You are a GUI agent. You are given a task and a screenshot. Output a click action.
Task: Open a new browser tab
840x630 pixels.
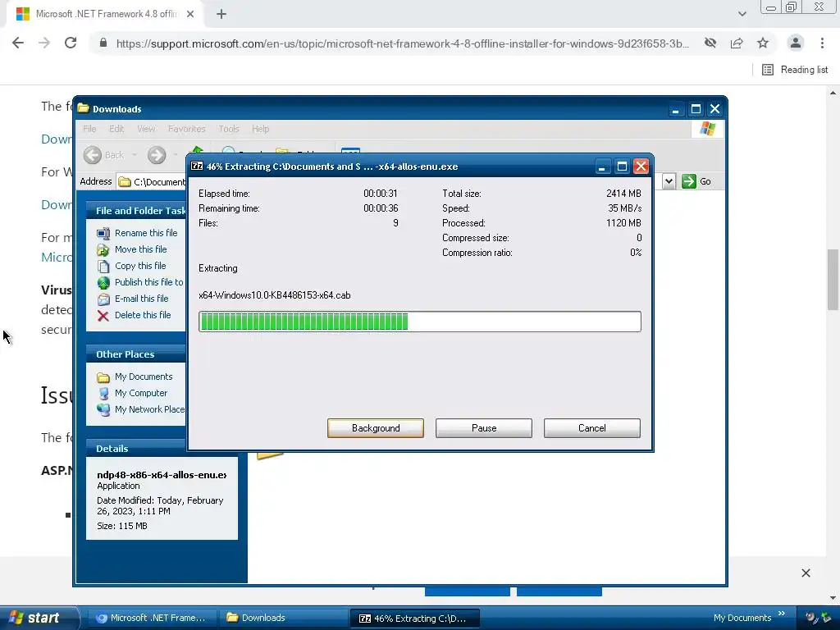[x=221, y=14]
